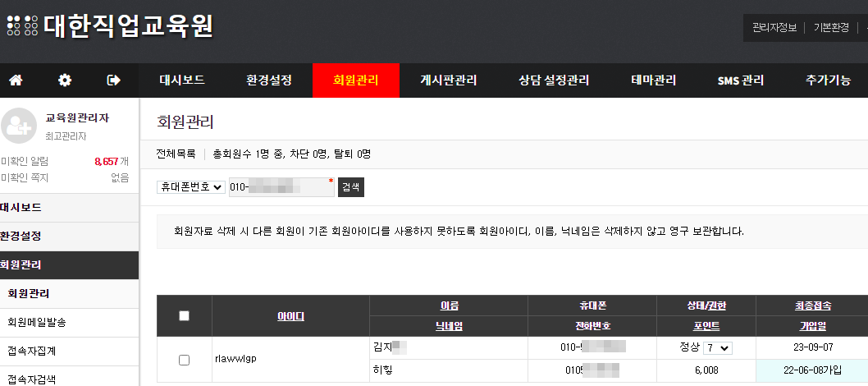Click the admin profile avatar icon
The width and height of the screenshot is (868, 386).
point(18,126)
